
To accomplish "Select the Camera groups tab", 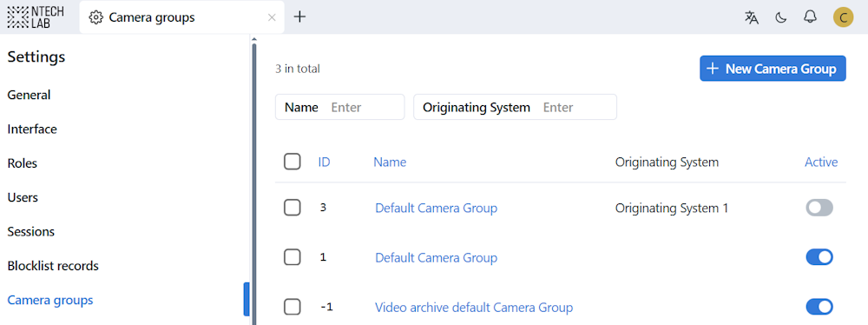I will (x=181, y=17).
